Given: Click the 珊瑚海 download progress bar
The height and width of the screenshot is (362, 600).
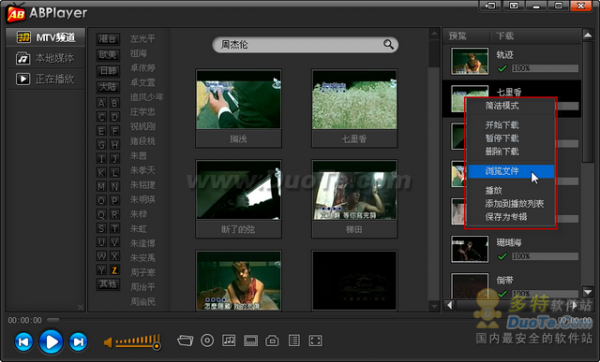Looking at the screenshot, I should click(x=545, y=256).
